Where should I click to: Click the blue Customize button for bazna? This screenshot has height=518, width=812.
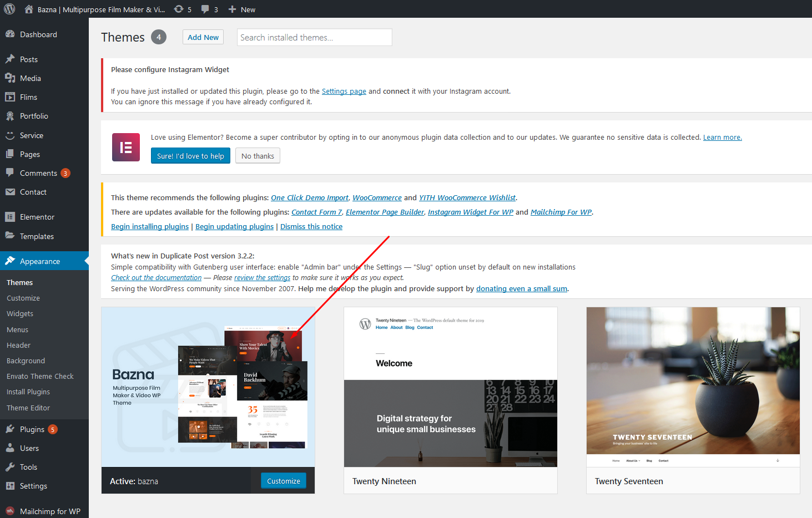[x=283, y=481]
